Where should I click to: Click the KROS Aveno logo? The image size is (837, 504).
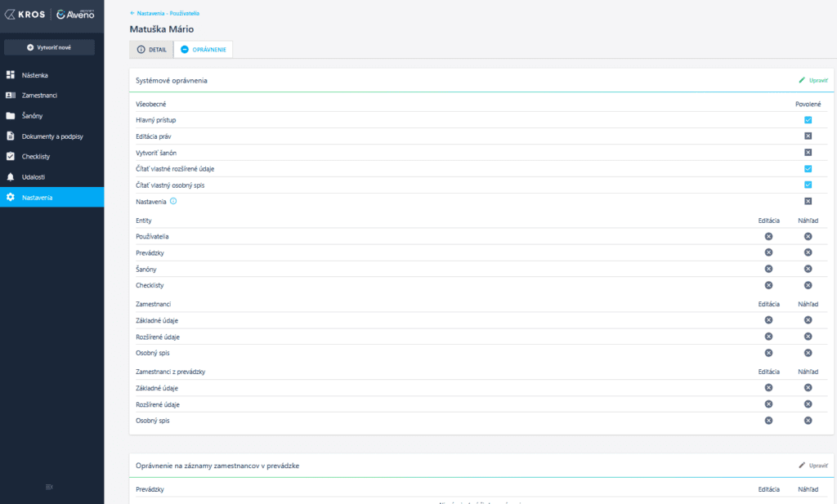pyautogui.click(x=51, y=14)
